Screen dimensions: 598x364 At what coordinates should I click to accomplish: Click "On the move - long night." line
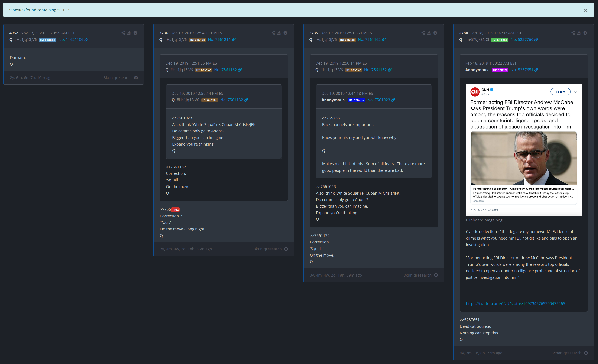(182, 229)
